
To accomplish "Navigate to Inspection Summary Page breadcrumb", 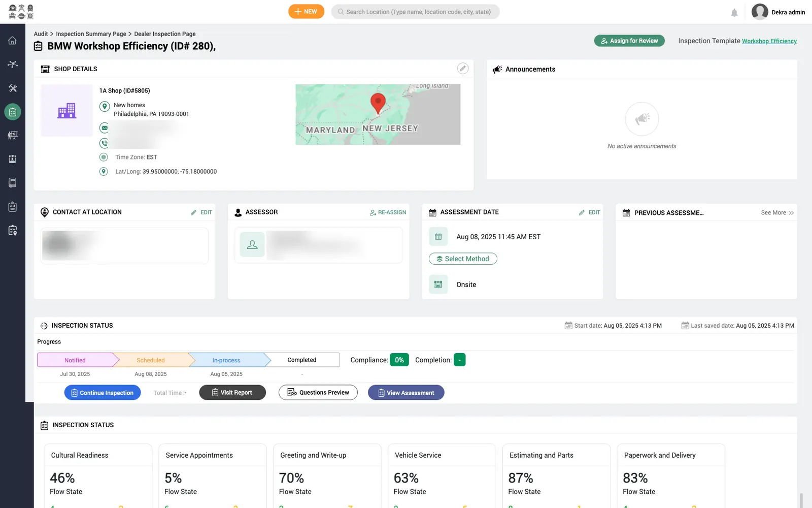I will click(x=91, y=34).
